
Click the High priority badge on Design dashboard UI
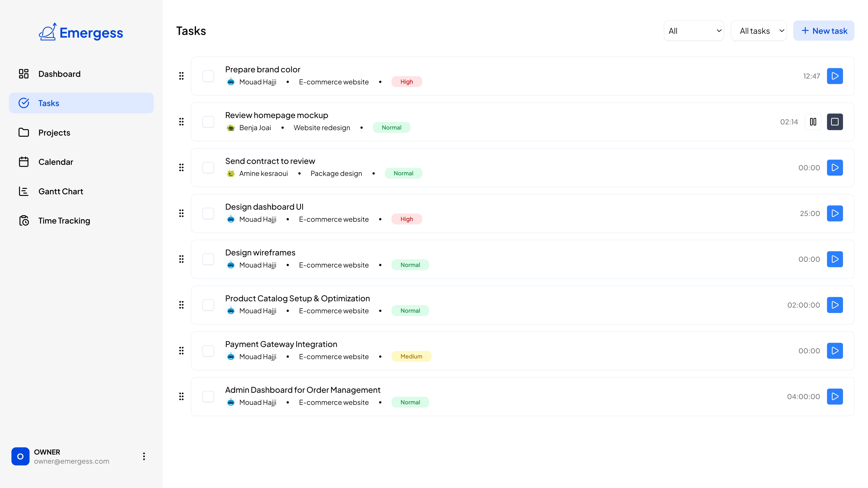[x=406, y=219]
